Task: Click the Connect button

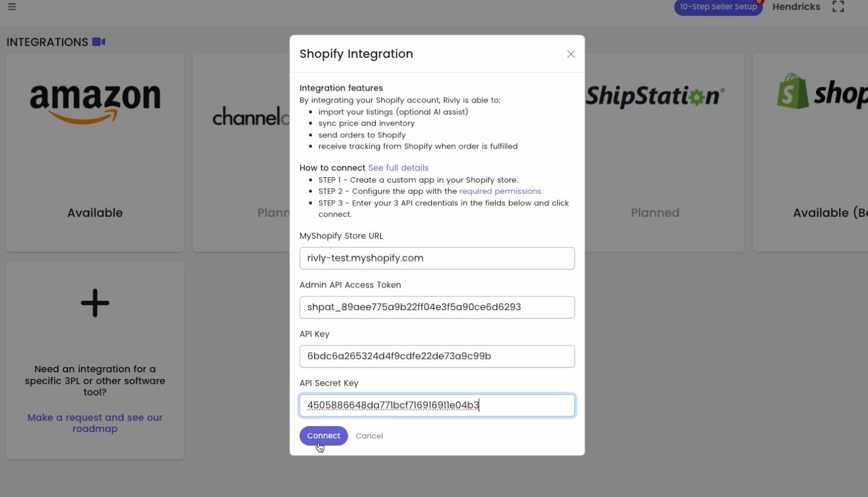Action: tap(323, 436)
